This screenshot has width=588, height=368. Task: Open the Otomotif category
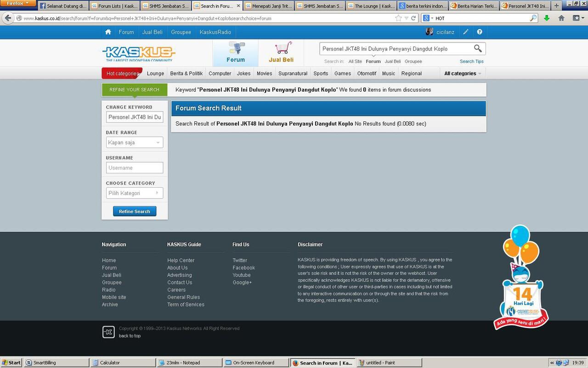(367, 74)
